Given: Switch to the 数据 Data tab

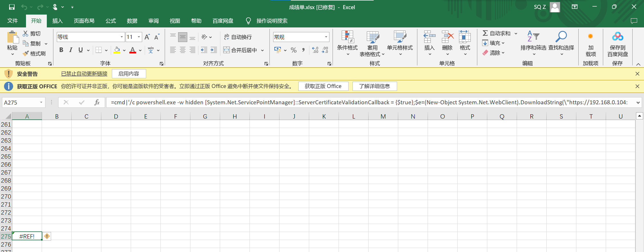Looking at the screenshot, I should [132, 21].
